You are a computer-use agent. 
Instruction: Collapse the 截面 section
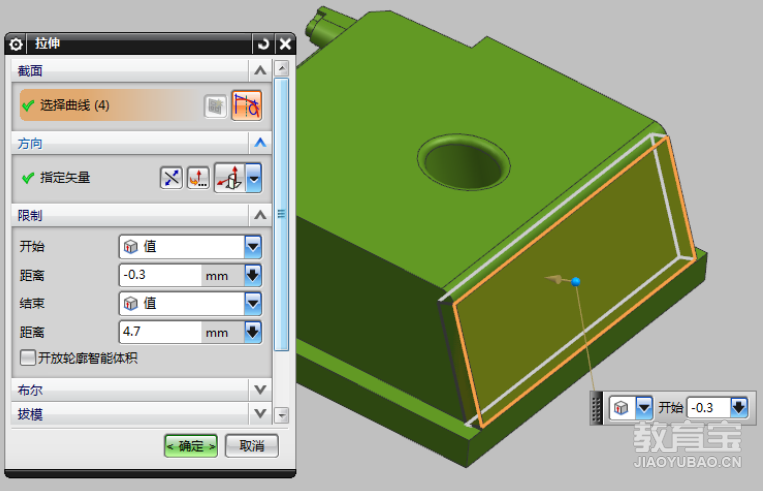point(260,71)
